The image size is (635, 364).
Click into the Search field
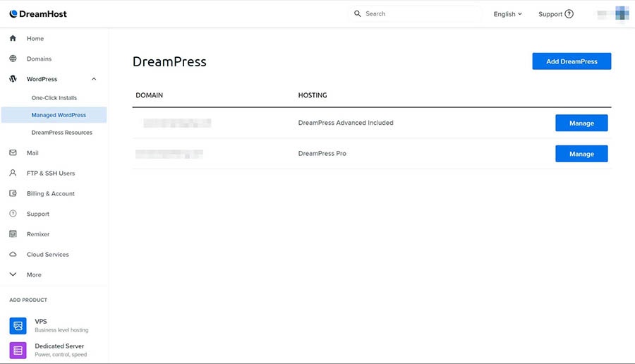point(420,14)
